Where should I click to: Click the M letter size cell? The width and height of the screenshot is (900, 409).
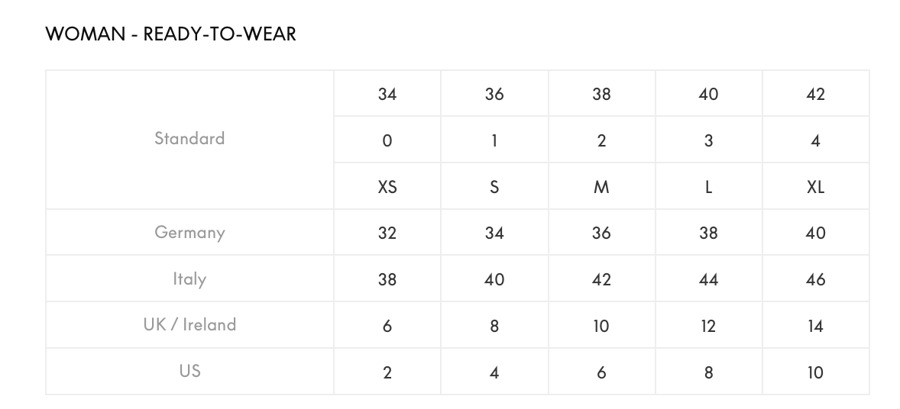pos(601,187)
